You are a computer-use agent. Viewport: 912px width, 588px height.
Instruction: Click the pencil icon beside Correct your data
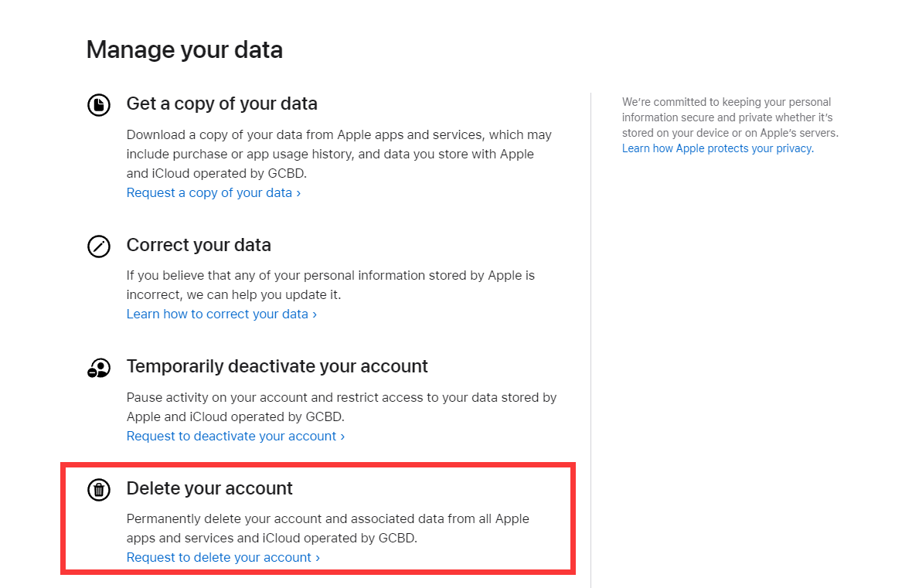[99, 246]
